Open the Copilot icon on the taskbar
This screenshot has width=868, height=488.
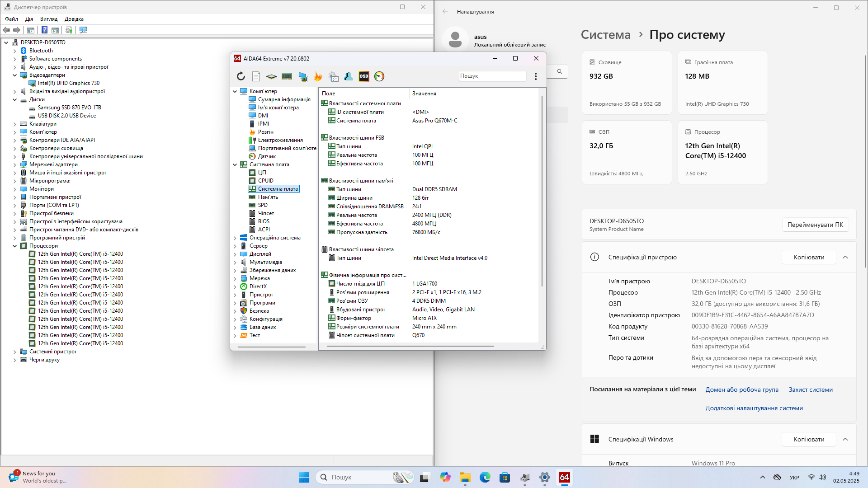point(445,477)
